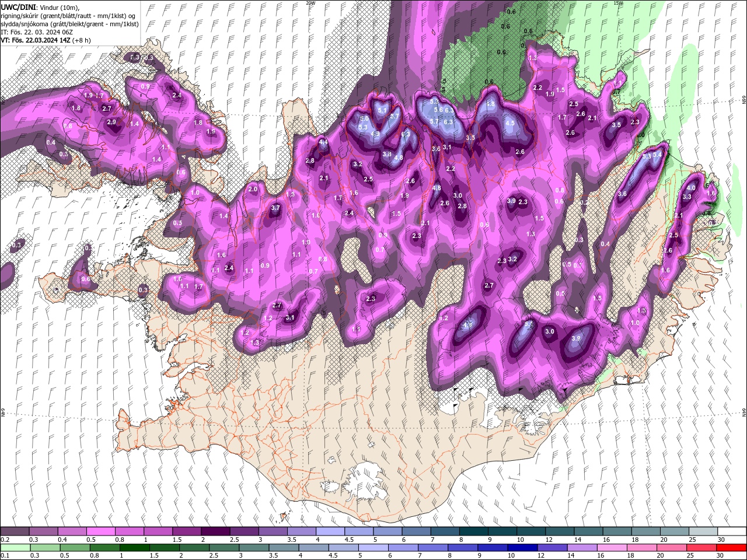This screenshot has width=747, height=560.
Task: Click the 'slydda/snjókoma' legend description line
Action: coord(69,24)
